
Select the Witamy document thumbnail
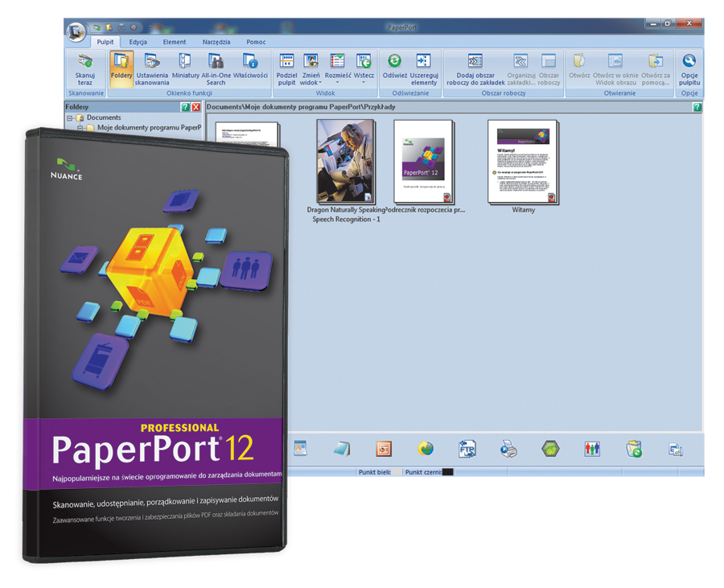(x=523, y=162)
